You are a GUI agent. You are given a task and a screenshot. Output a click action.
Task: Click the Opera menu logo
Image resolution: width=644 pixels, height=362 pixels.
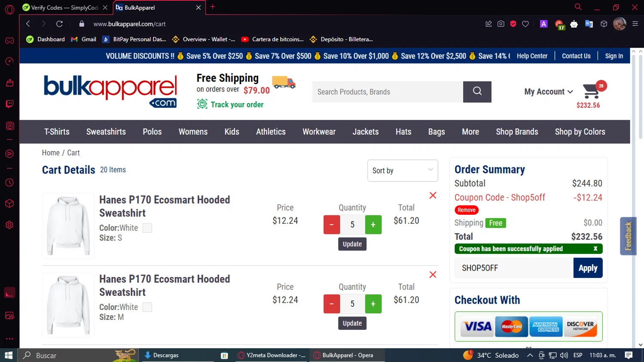click(x=9, y=9)
